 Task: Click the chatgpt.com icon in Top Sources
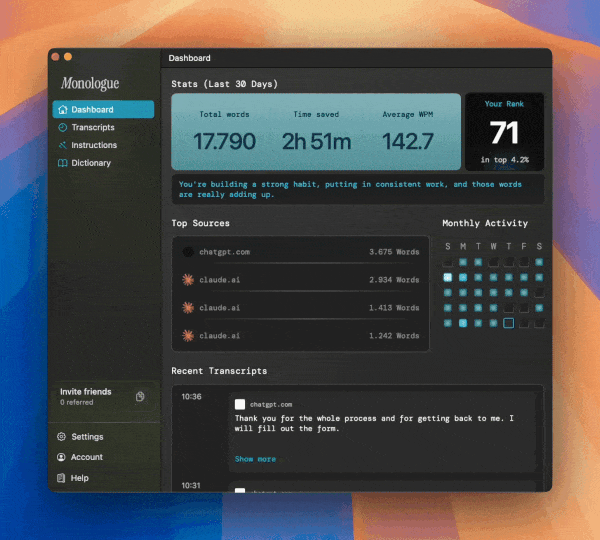pos(188,252)
